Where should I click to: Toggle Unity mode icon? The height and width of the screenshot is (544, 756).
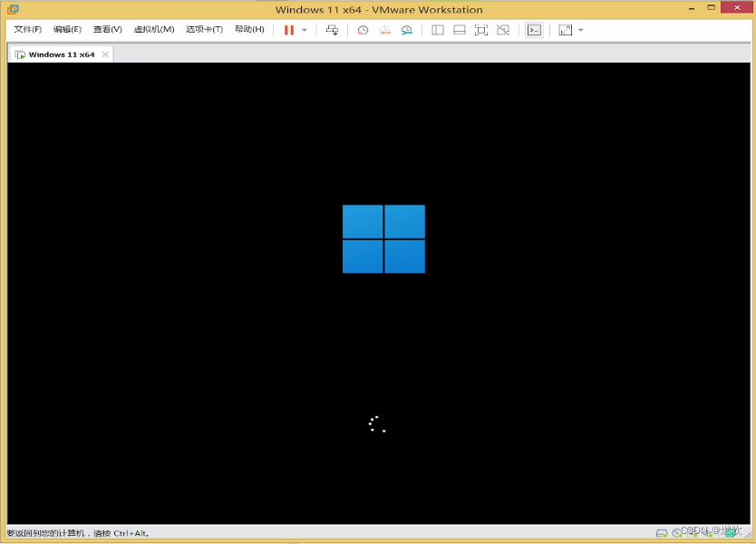click(x=503, y=30)
